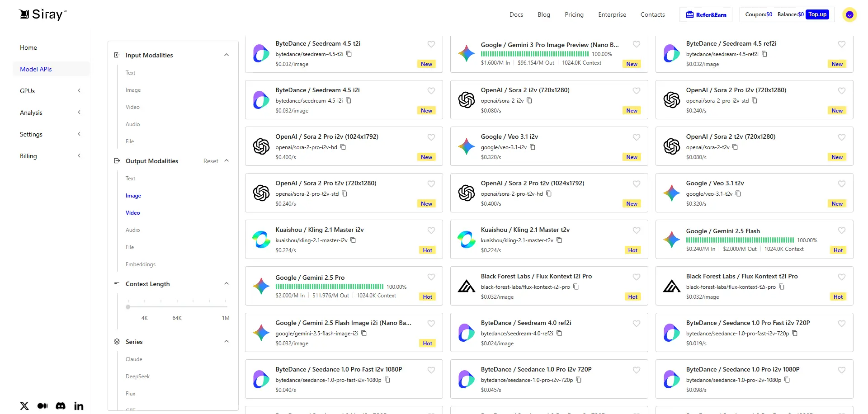Viewport: 868px width, 414px height.
Task: Favorite the ByteDance Seedream 4.5 t2i model
Action: point(431,44)
